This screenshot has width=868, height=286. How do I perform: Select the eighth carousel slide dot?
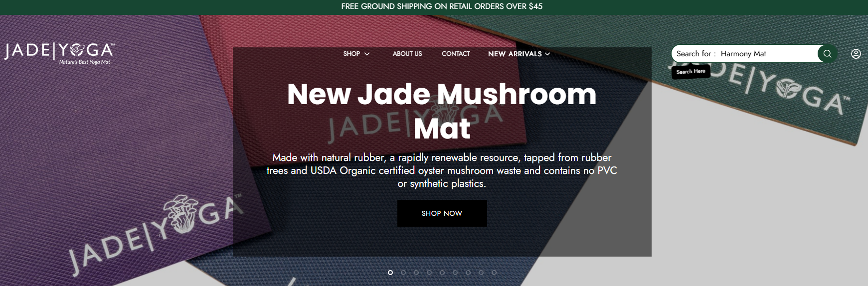point(481,273)
